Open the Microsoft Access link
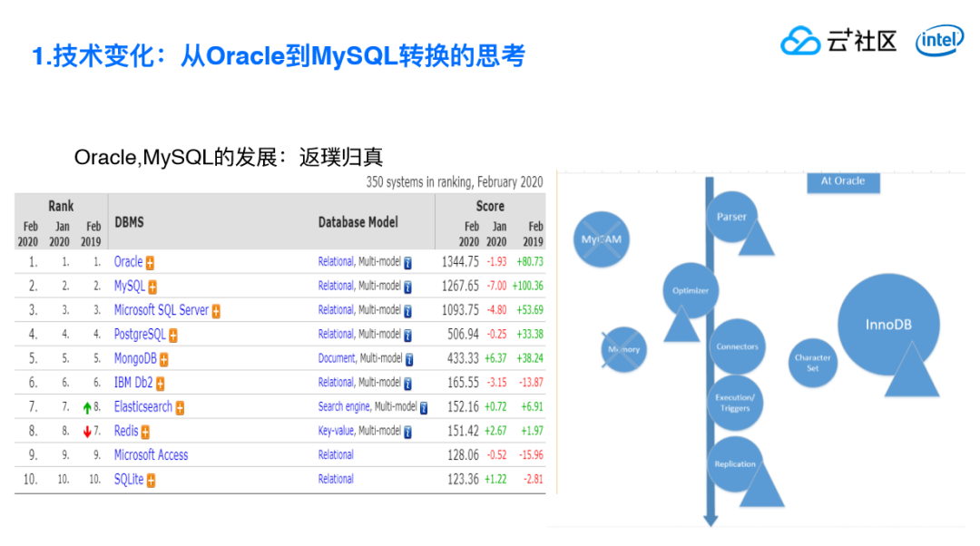980x546 pixels. (151, 454)
